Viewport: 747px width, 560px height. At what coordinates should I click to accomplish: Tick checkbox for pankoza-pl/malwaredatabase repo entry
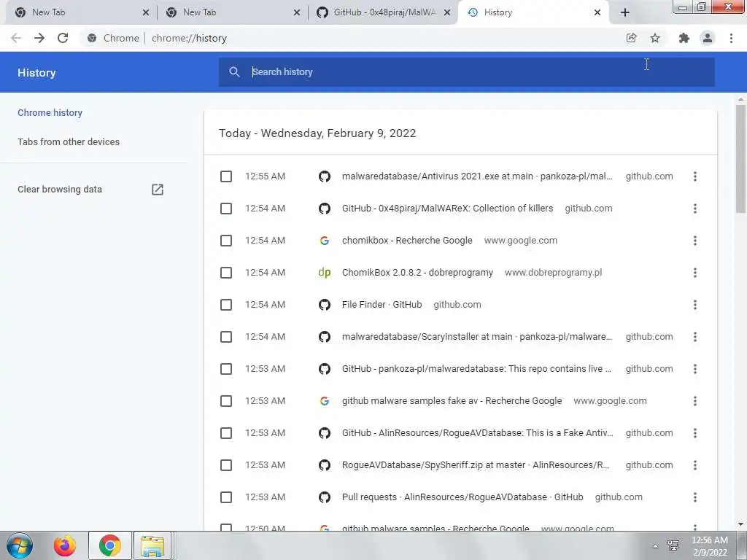coord(226,369)
